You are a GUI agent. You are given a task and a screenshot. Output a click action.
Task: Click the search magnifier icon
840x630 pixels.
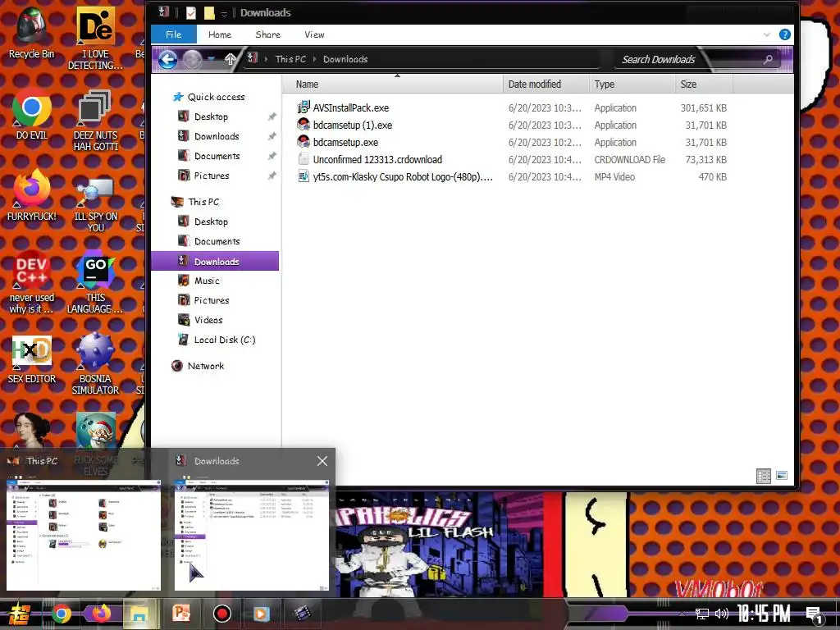768,59
